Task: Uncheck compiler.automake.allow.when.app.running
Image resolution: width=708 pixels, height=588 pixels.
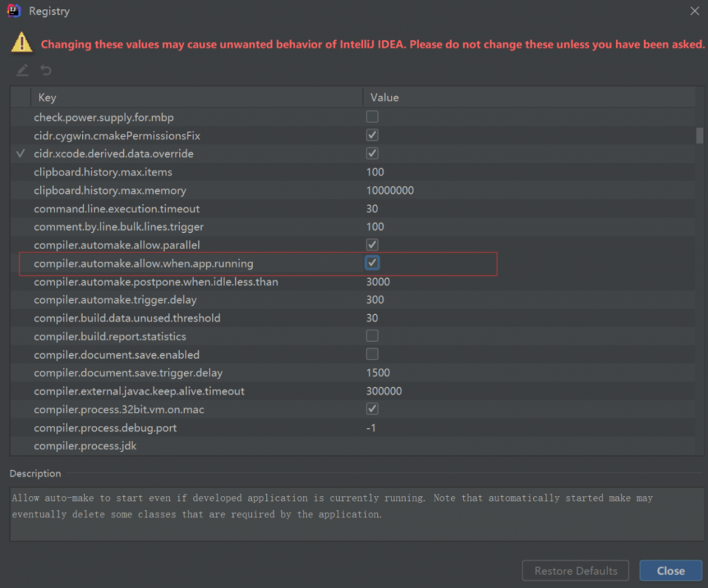Action: click(372, 263)
